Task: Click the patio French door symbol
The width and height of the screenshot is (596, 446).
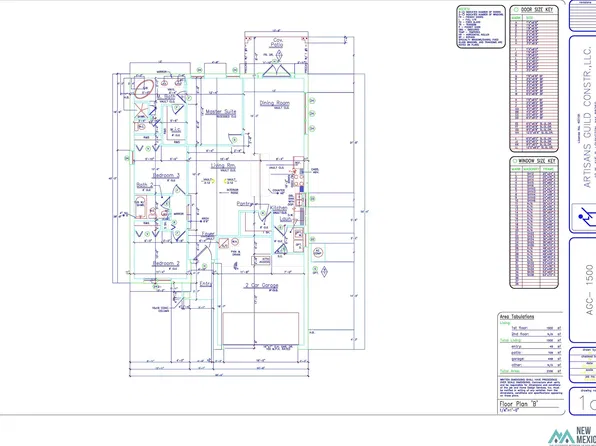Action: [276, 71]
